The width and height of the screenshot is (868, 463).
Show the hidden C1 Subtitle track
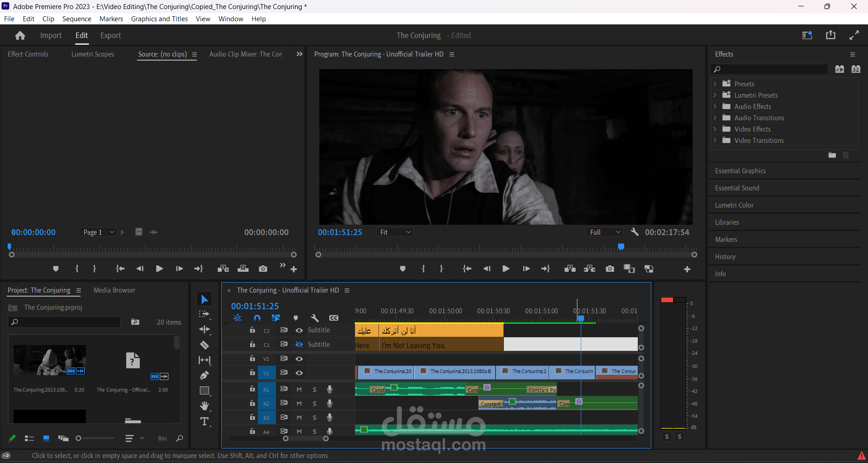coord(299,345)
